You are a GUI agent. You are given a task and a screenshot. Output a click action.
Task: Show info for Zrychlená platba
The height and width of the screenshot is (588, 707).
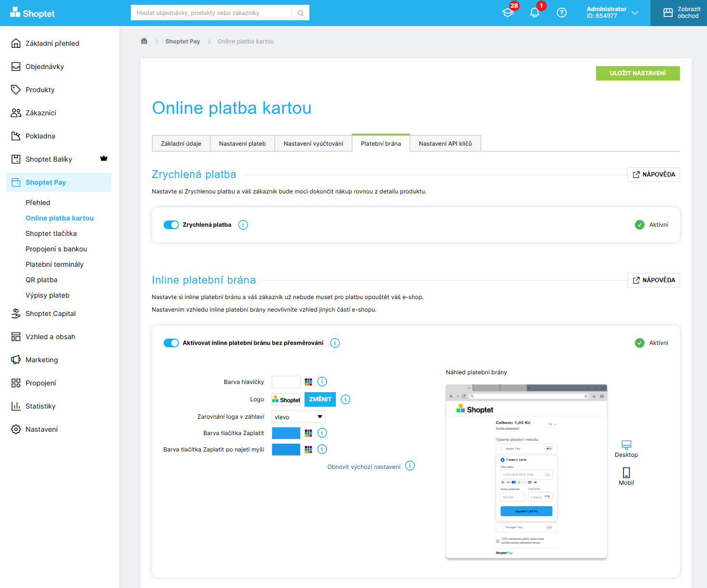243,225
